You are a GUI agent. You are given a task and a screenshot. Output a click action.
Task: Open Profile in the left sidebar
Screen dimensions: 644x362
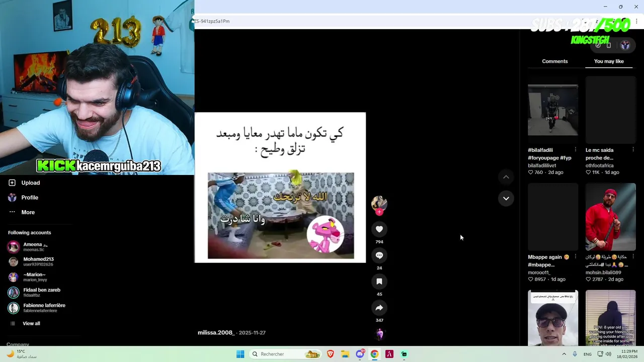(23, 198)
